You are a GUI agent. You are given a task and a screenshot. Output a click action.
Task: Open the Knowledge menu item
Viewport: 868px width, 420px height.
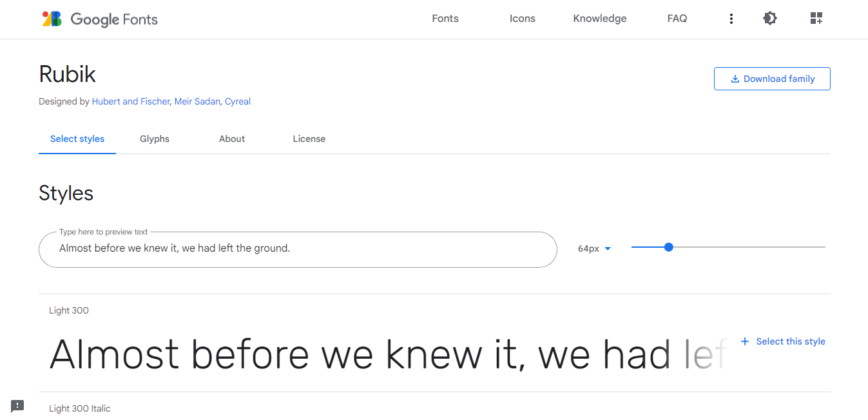(599, 19)
